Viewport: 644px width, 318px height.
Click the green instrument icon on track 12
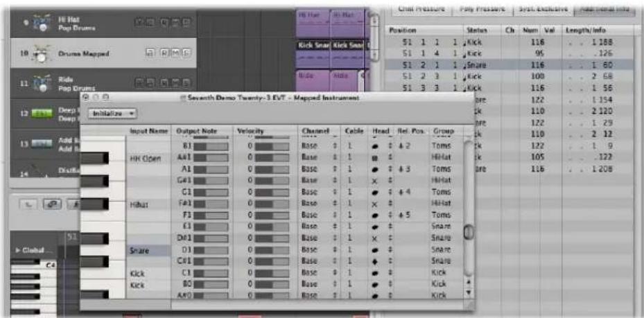click(42, 114)
